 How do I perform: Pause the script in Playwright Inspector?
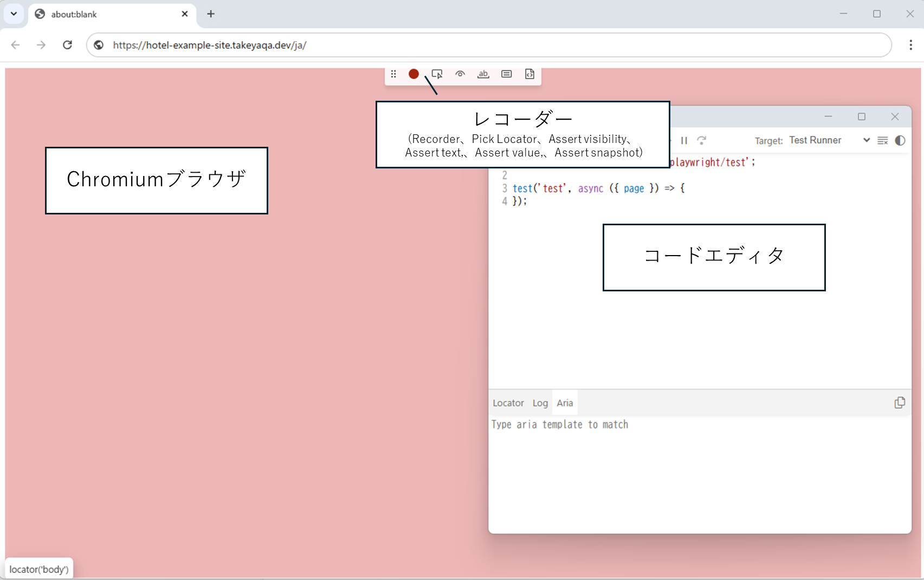pyautogui.click(x=684, y=140)
